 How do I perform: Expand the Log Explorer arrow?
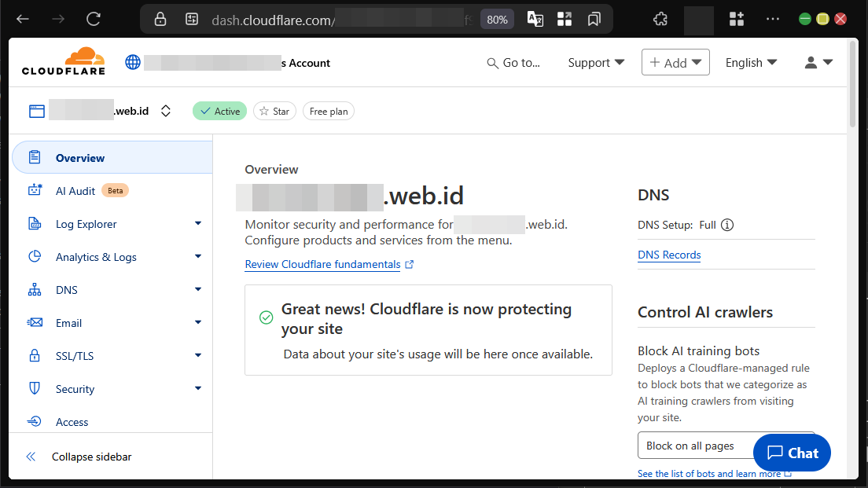[197, 223]
